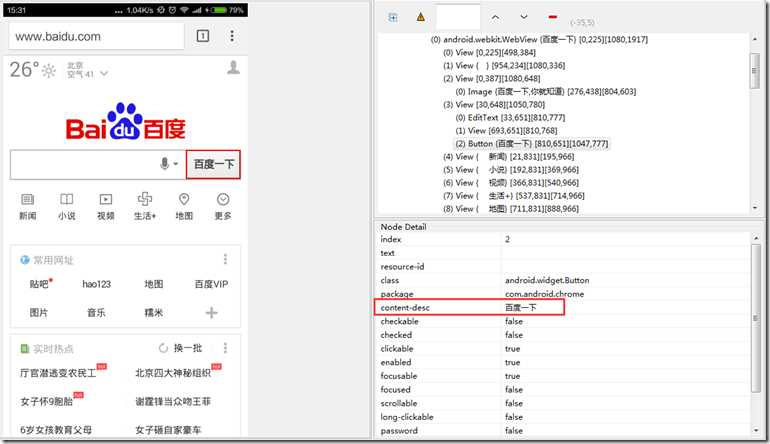The width and height of the screenshot is (770, 444).
Task: Click the Node Detail vertical scrollbar
Action: click(756, 318)
